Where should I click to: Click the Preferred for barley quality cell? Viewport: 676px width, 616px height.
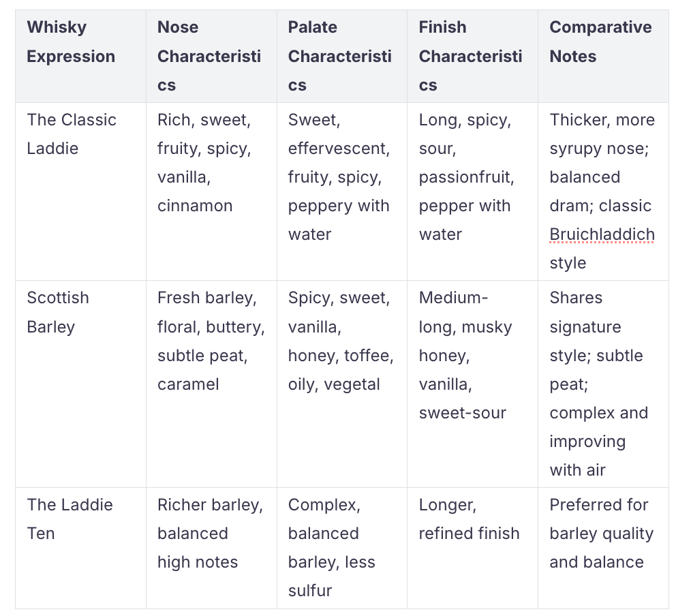pyautogui.click(x=601, y=534)
